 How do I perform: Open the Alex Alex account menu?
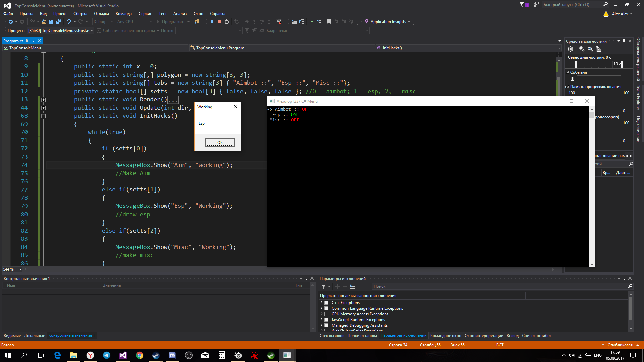[622, 14]
